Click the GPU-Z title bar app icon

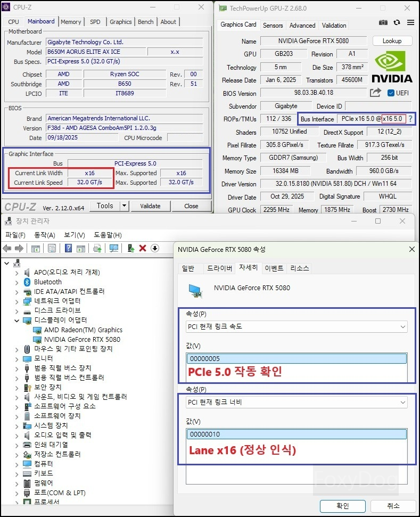point(223,8)
